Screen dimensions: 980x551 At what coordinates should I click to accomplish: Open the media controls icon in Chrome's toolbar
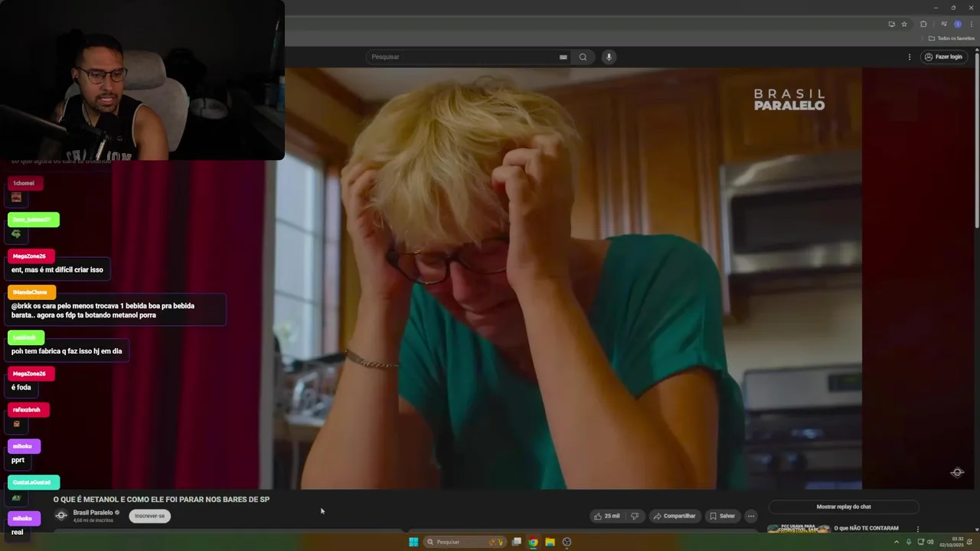click(943, 24)
